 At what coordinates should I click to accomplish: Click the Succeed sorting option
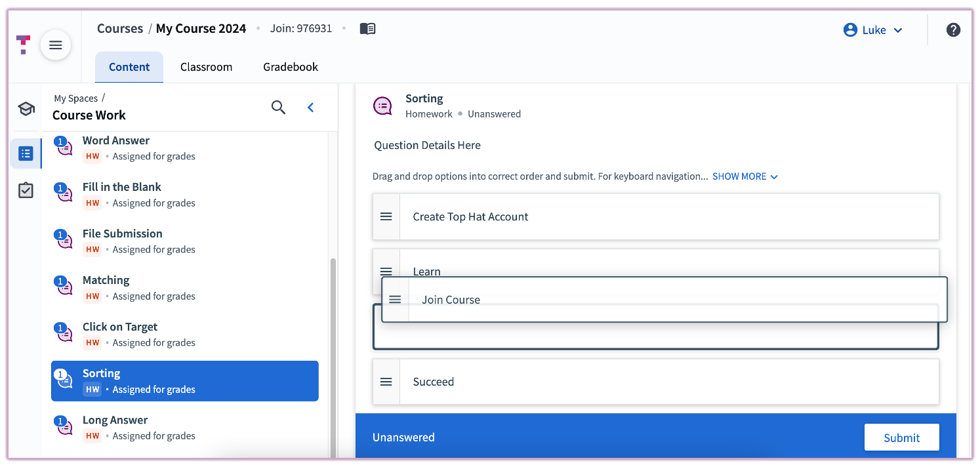pos(656,382)
